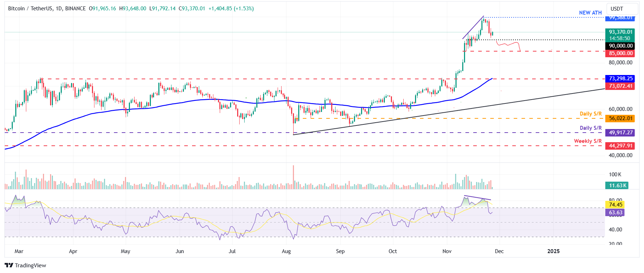Click the Jul label on time axis
Image resolution: width=644 pixels, height=273 pixels.
pyautogui.click(x=232, y=251)
